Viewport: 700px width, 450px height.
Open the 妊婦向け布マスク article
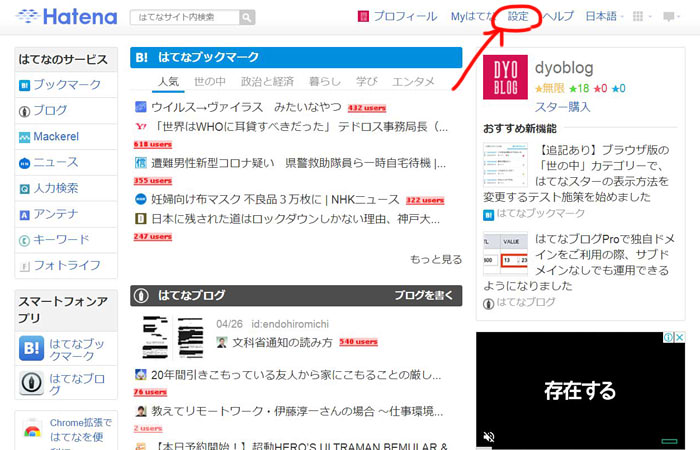click(x=275, y=200)
